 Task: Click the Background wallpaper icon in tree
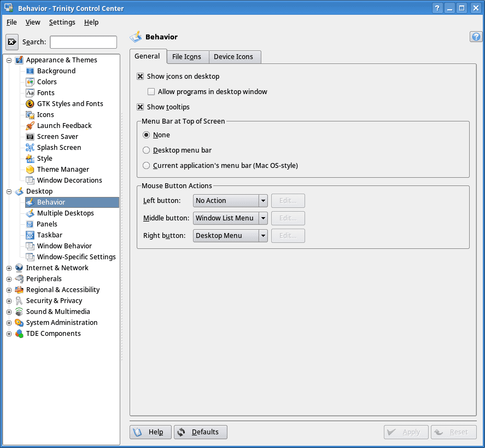[x=30, y=71]
